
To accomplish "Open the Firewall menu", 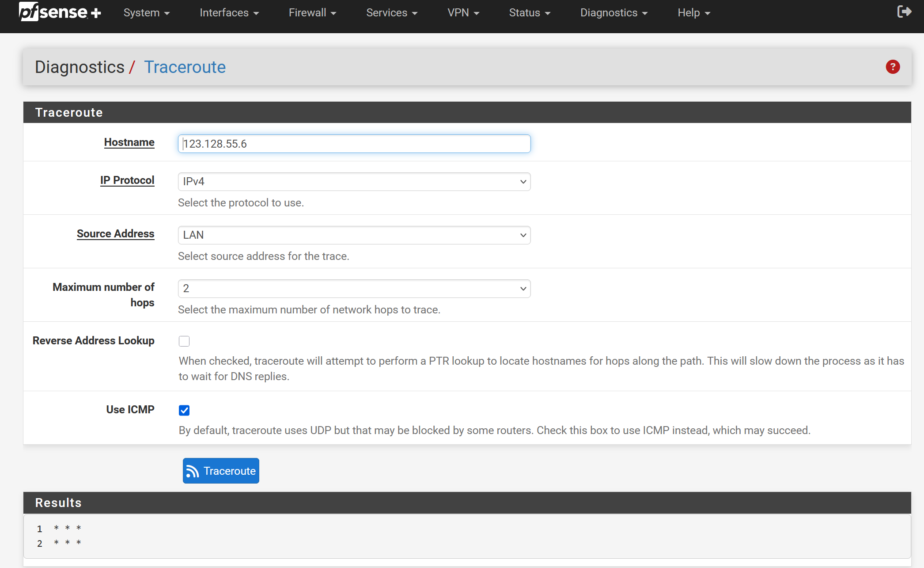I will click(x=312, y=13).
